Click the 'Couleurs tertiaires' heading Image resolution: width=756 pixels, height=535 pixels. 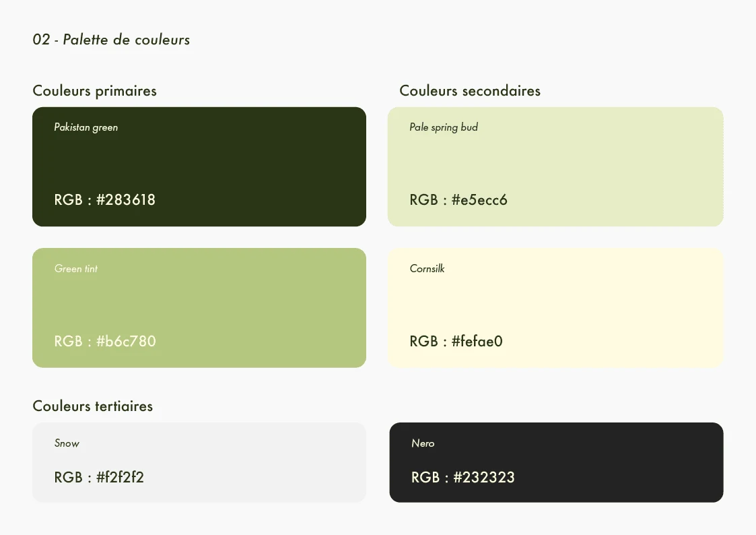[x=93, y=406]
